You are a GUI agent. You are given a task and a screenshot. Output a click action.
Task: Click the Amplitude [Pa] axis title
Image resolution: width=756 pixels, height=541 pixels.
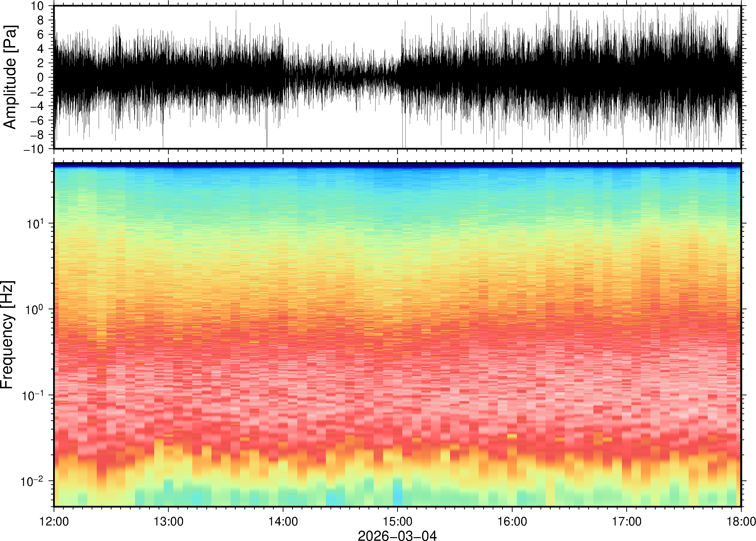[x=10, y=77]
